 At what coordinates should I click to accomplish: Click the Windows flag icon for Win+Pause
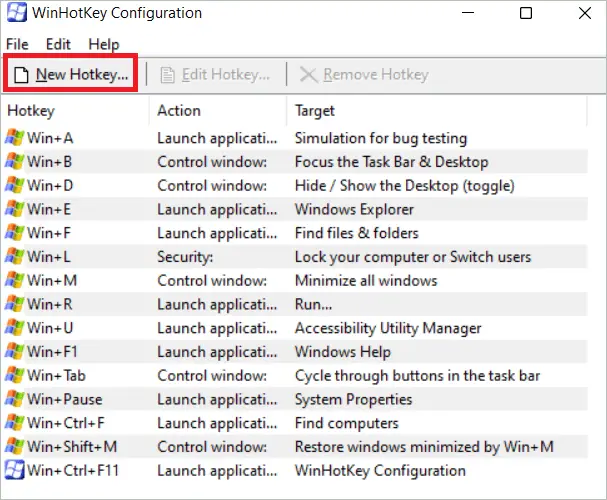point(14,399)
